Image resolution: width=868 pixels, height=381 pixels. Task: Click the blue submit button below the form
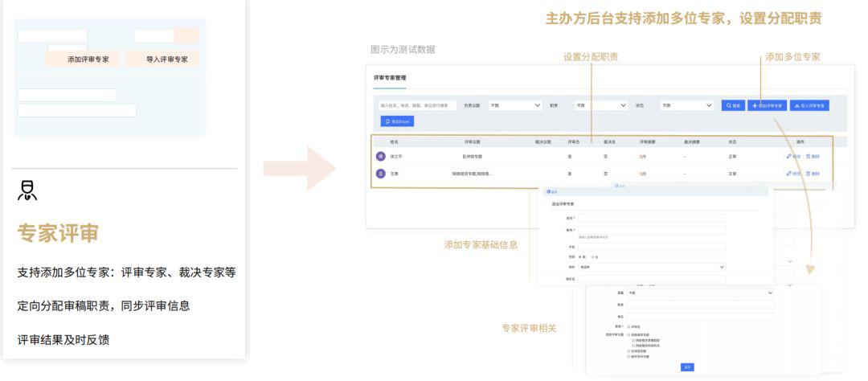coord(687,367)
